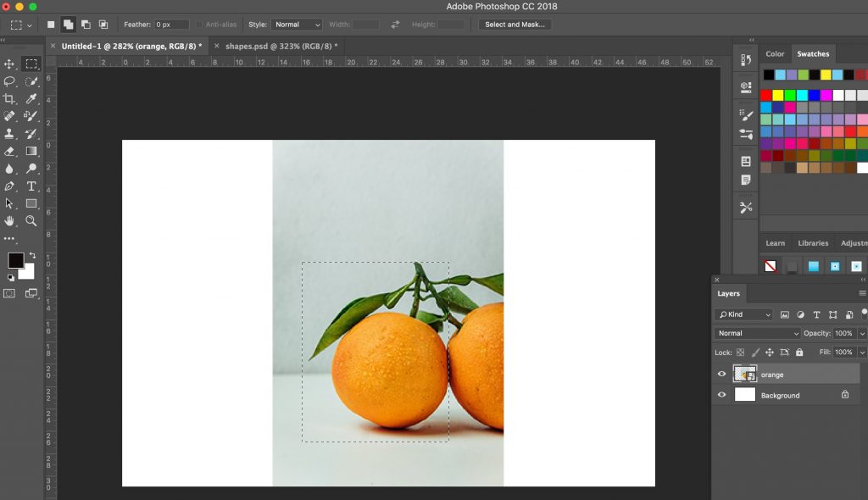This screenshot has height=500, width=868.
Task: Open the layer Kind filter dropdown
Action: [x=743, y=314]
